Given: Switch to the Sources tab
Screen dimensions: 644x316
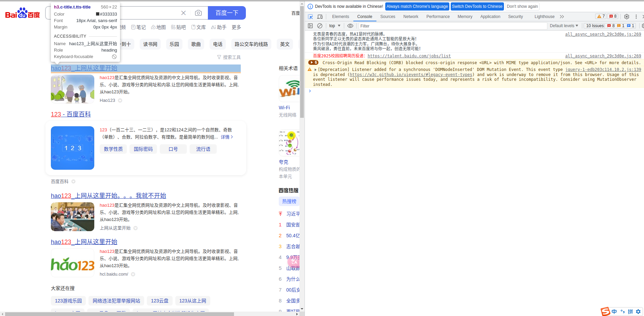Looking at the screenshot, I should click(387, 16).
